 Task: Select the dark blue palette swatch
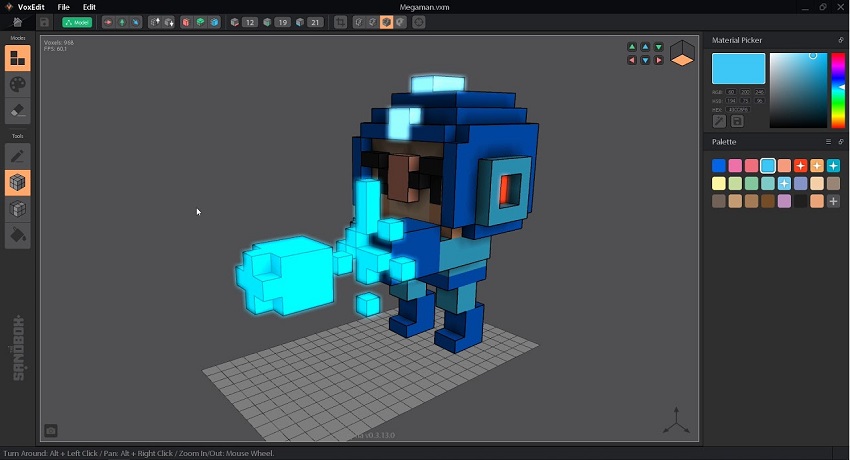(719, 165)
